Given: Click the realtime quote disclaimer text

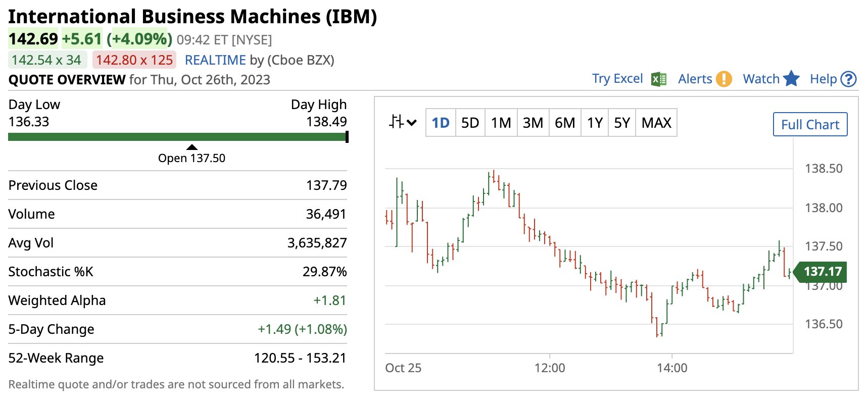Looking at the screenshot, I should tap(176, 385).
